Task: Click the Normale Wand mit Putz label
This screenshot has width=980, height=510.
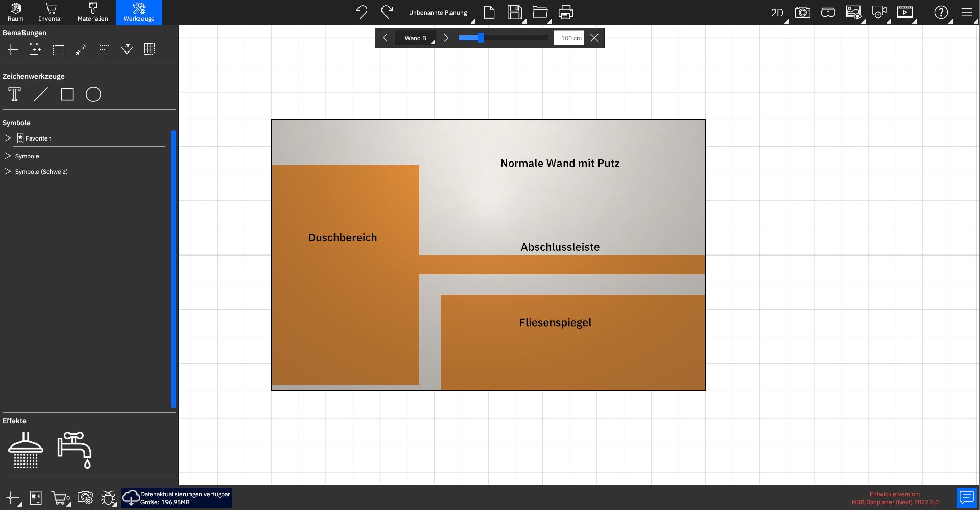Action: pos(560,164)
